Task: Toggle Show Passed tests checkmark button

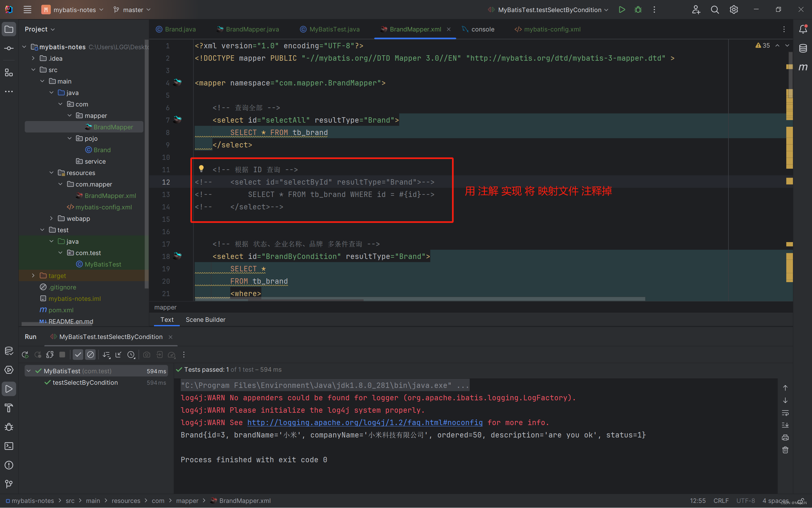Action: [78, 355]
